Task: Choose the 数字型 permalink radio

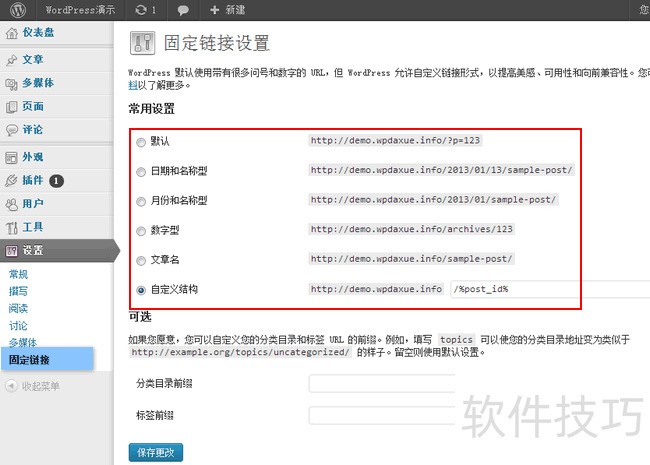Action: pos(141,231)
